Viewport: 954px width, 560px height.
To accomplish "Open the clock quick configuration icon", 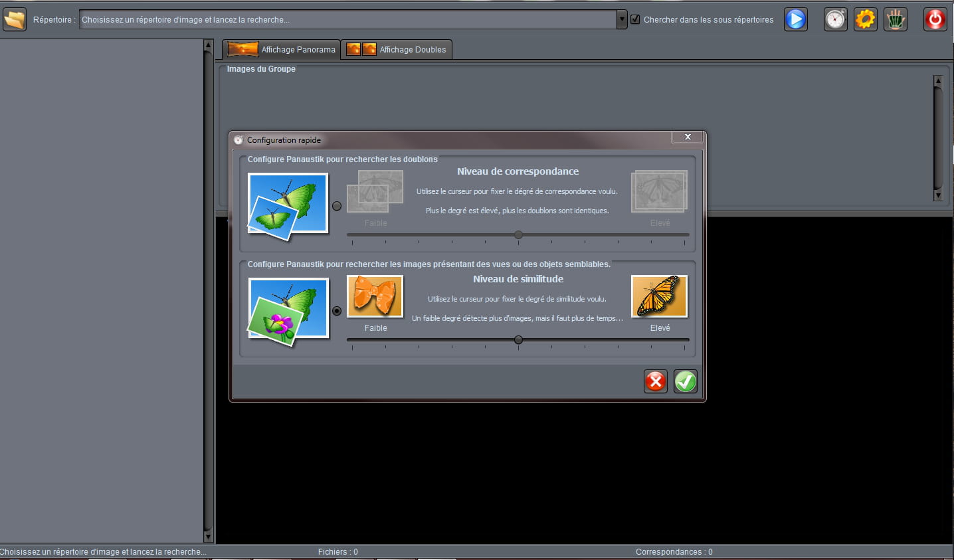I will coord(835,19).
